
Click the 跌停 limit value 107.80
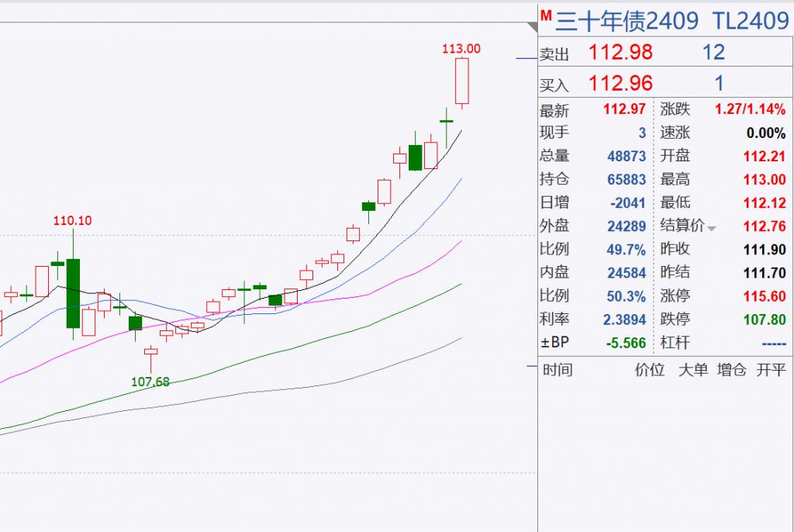click(765, 320)
